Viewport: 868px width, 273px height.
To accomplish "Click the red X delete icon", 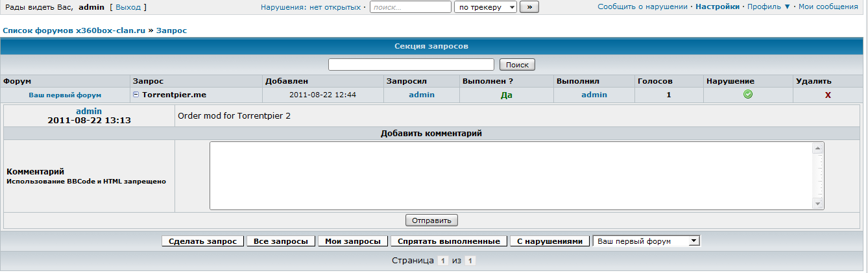I will point(828,95).
